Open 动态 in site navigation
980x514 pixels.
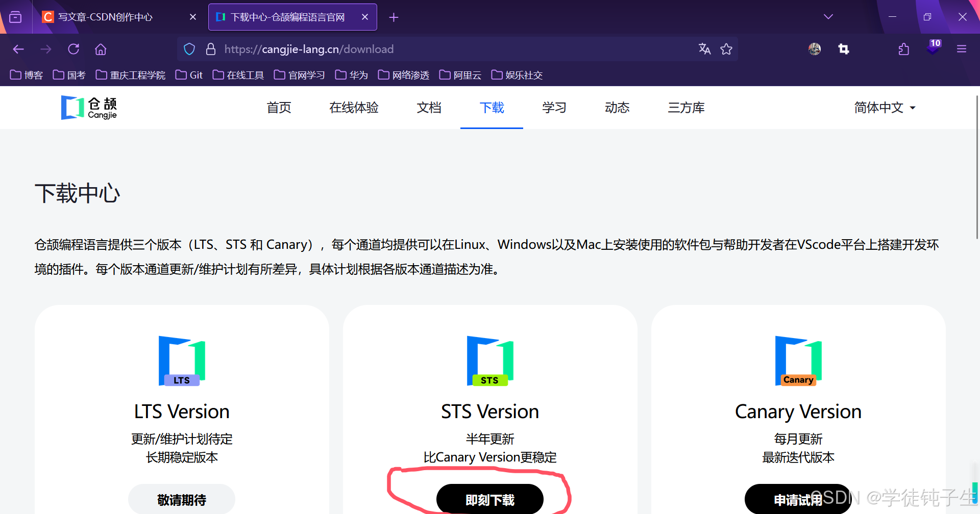617,108
